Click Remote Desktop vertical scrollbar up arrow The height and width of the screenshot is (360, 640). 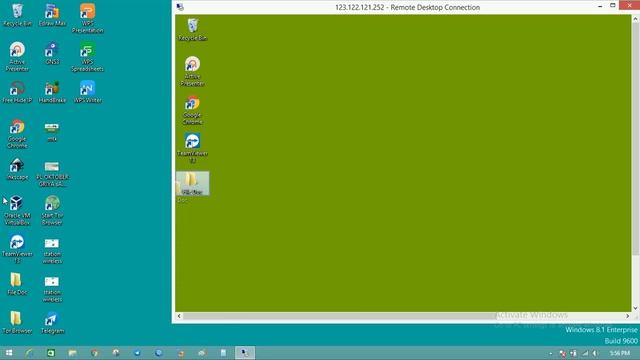pyautogui.click(x=635, y=19)
